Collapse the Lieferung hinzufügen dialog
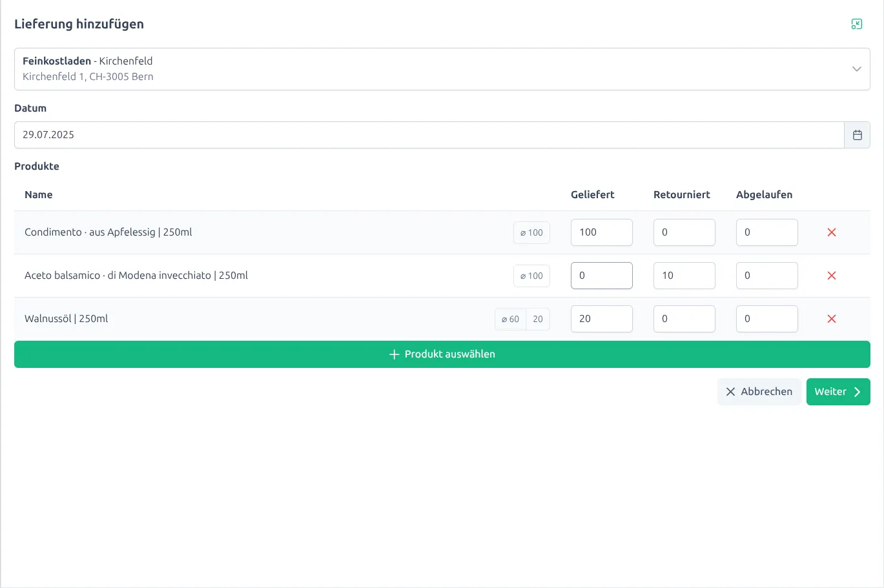The width and height of the screenshot is (884, 588). [x=857, y=23]
